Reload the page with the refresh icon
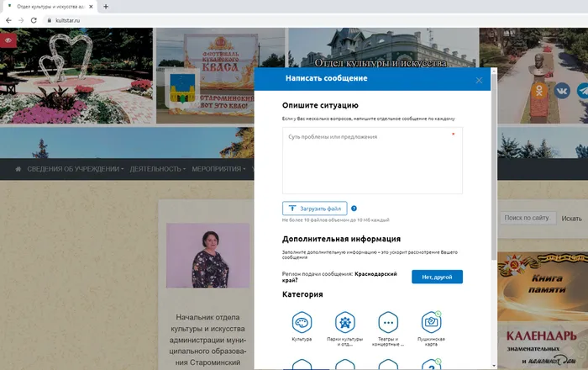This screenshot has width=588, height=370. pyautogui.click(x=34, y=20)
